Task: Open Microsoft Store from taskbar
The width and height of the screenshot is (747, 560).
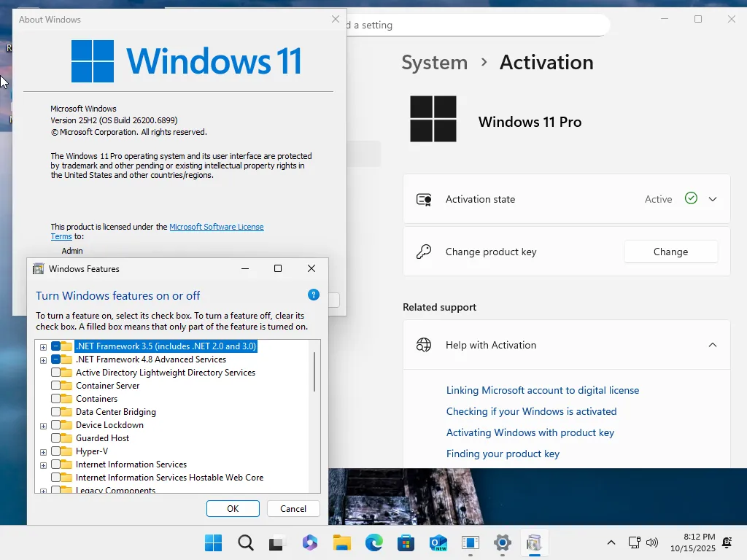Action: point(406,542)
